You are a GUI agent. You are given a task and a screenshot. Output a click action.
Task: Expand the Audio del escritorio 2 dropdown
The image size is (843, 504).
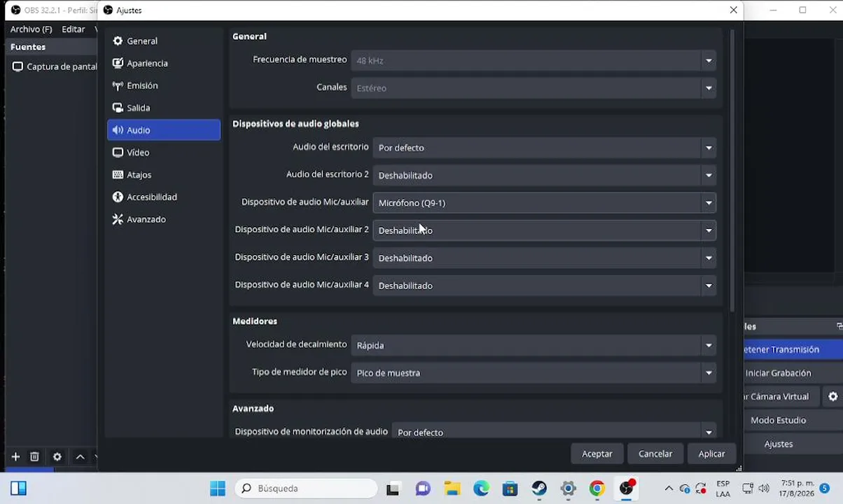click(544, 176)
